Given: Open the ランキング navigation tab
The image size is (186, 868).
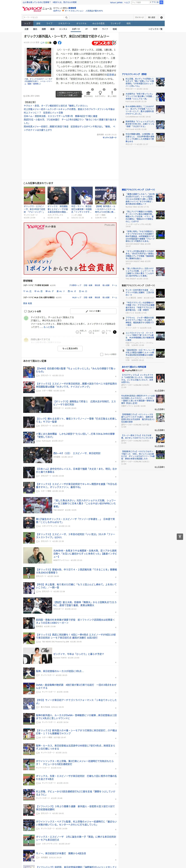Looking at the screenshot, I should [115, 24].
